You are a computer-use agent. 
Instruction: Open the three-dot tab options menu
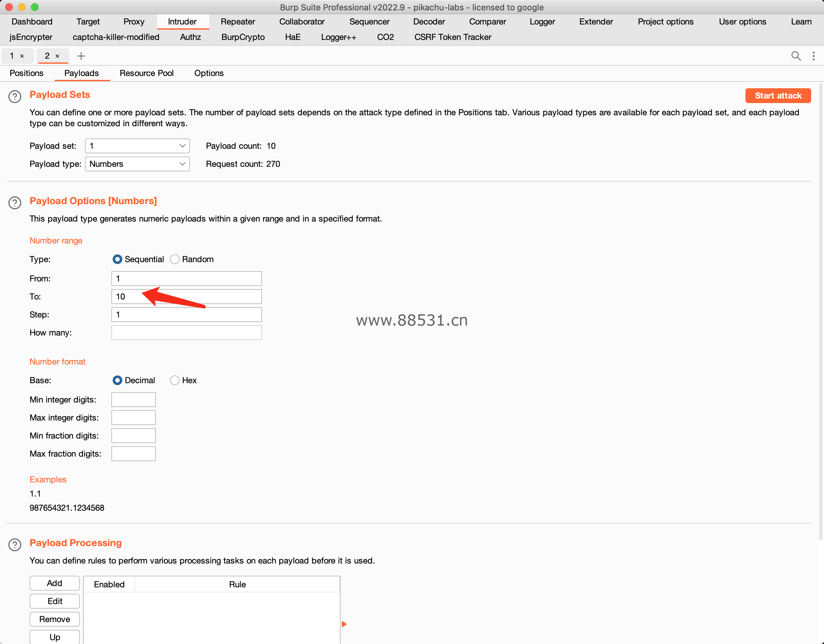point(813,56)
